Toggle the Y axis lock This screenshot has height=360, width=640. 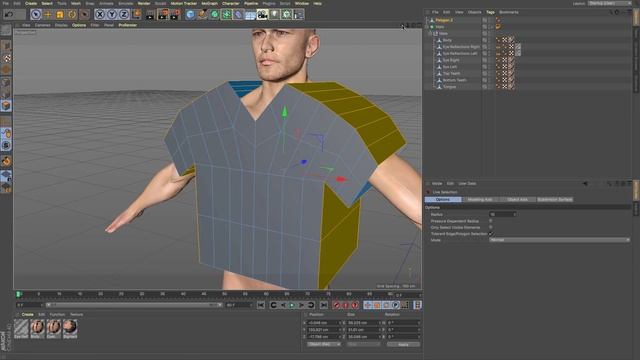(x=112, y=15)
